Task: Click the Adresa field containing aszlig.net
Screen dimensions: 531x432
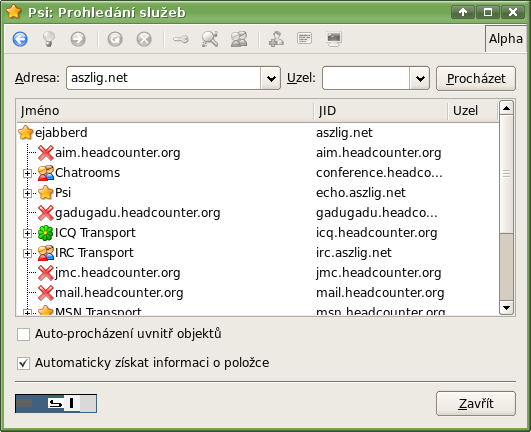Action: click(x=164, y=78)
